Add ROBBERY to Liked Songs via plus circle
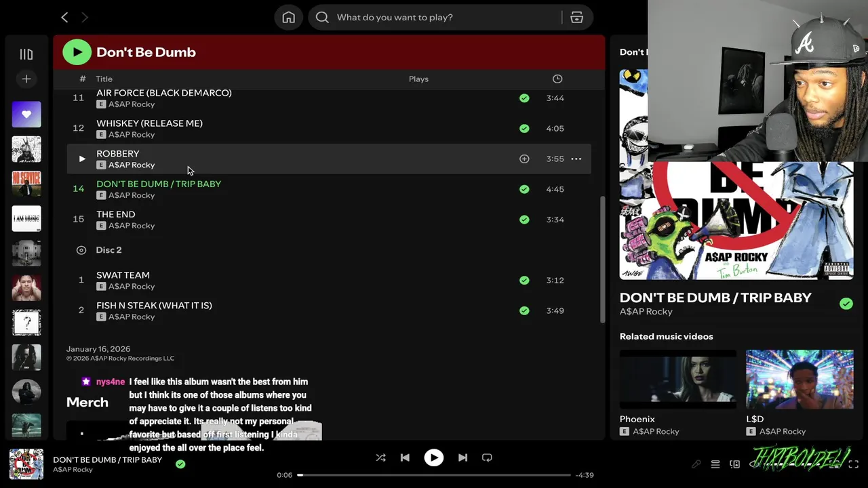868x488 pixels. (x=524, y=159)
